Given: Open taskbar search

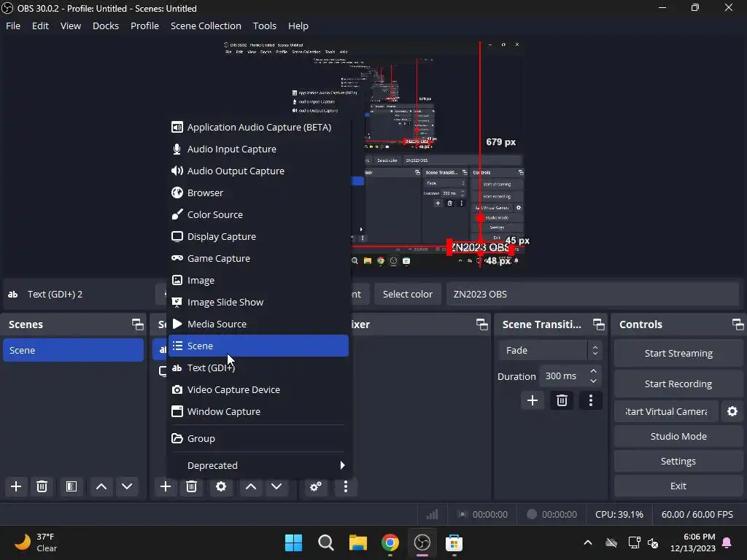Looking at the screenshot, I should [326, 542].
